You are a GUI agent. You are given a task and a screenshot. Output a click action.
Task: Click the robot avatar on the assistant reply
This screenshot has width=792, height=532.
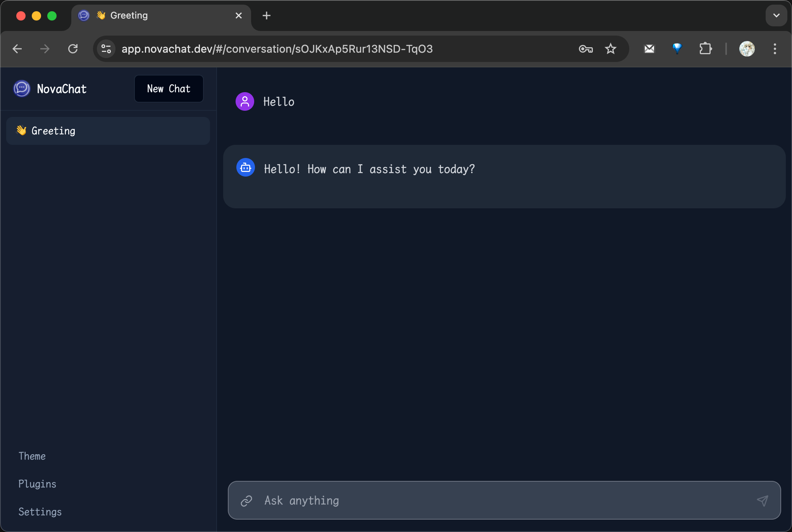[x=245, y=168]
